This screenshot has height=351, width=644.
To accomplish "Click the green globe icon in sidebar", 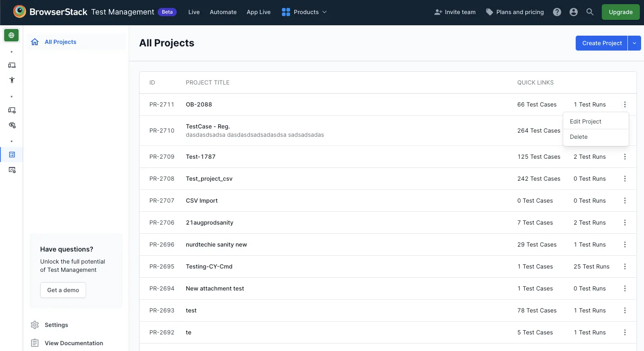I will 12,35.
